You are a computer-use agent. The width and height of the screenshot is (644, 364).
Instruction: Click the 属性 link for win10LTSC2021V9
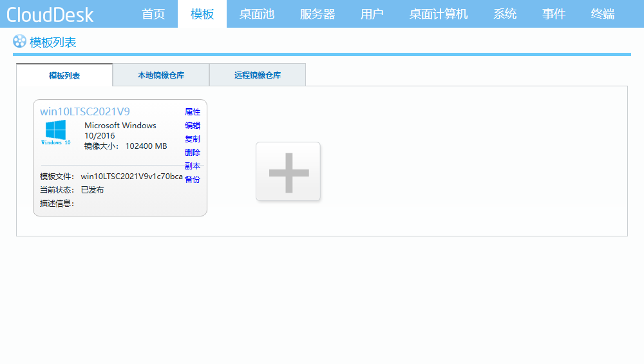pyautogui.click(x=193, y=111)
